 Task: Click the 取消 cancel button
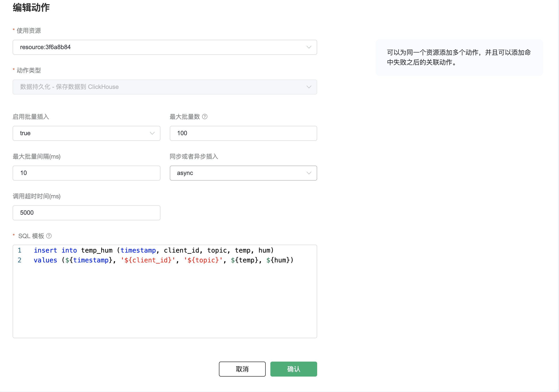coord(242,369)
